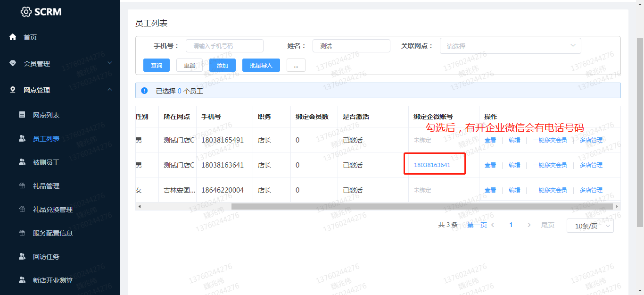Click the SCRM gear logo icon
Image resolution: width=644 pixels, height=295 pixels.
click(x=26, y=12)
